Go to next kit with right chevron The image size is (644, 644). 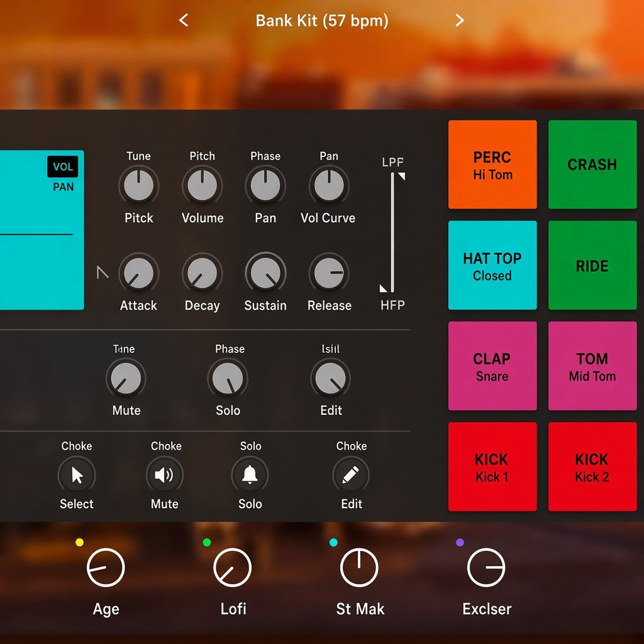[x=460, y=20]
